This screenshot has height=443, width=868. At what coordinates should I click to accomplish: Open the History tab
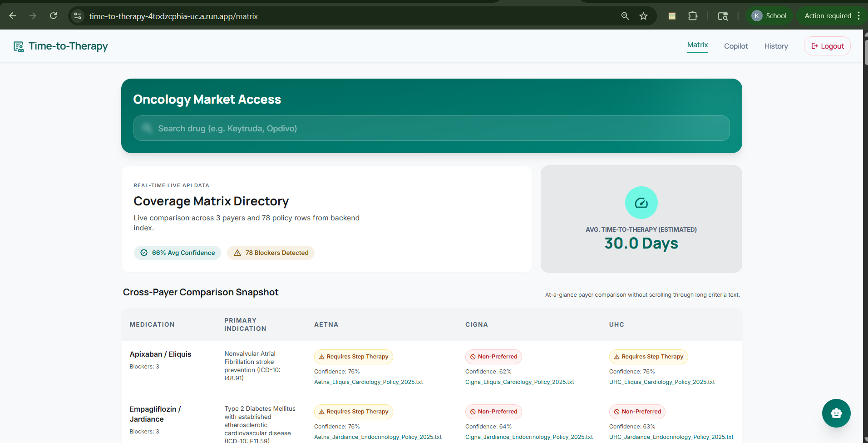tap(776, 46)
